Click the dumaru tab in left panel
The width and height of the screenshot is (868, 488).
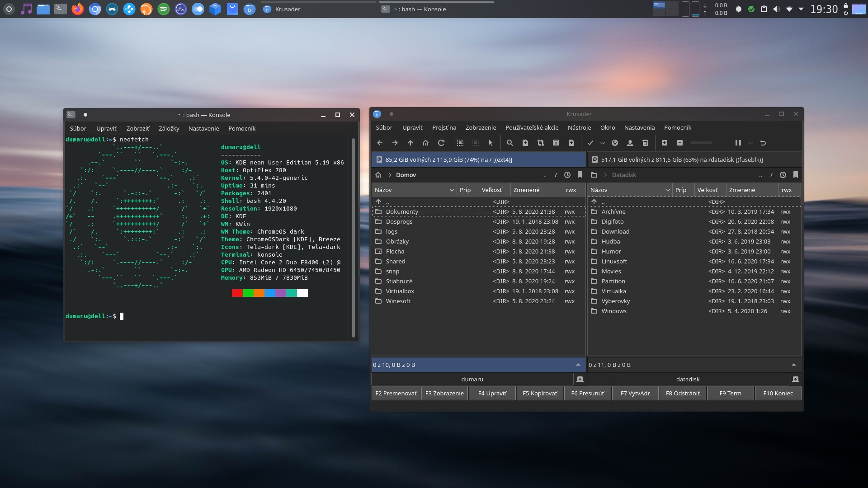point(472,379)
